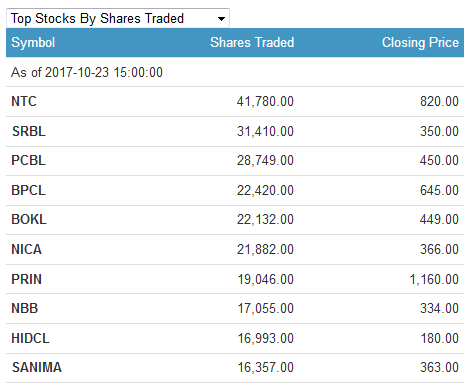Viewport: 470px width, 389px height.
Task: Click the BOKL symbol
Action: coord(29,219)
